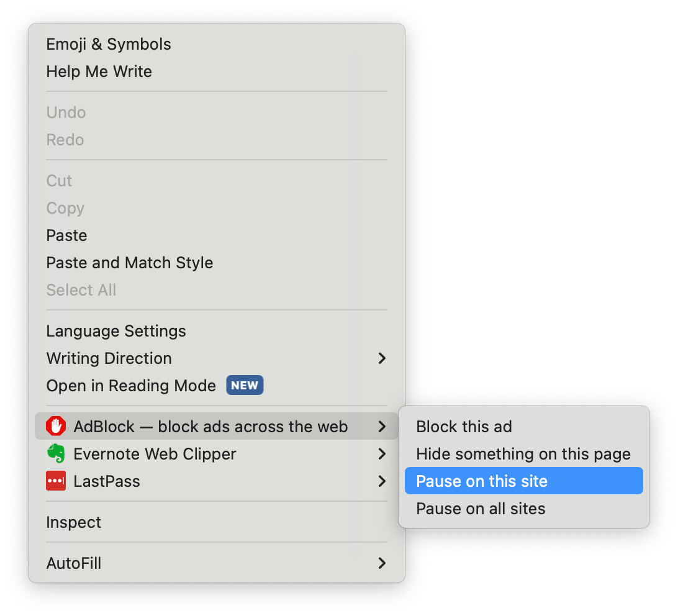Click the LastPass red dots icon

pos(56,481)
